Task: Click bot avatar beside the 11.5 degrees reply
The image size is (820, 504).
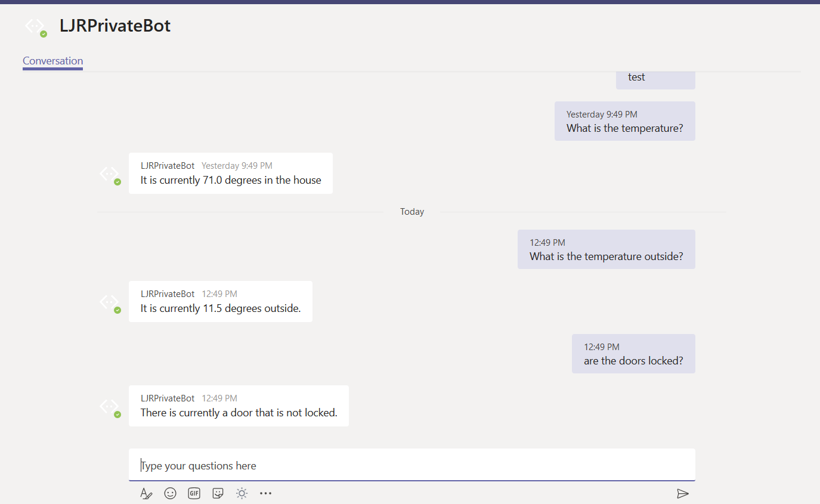Action: tap(109, 302)
